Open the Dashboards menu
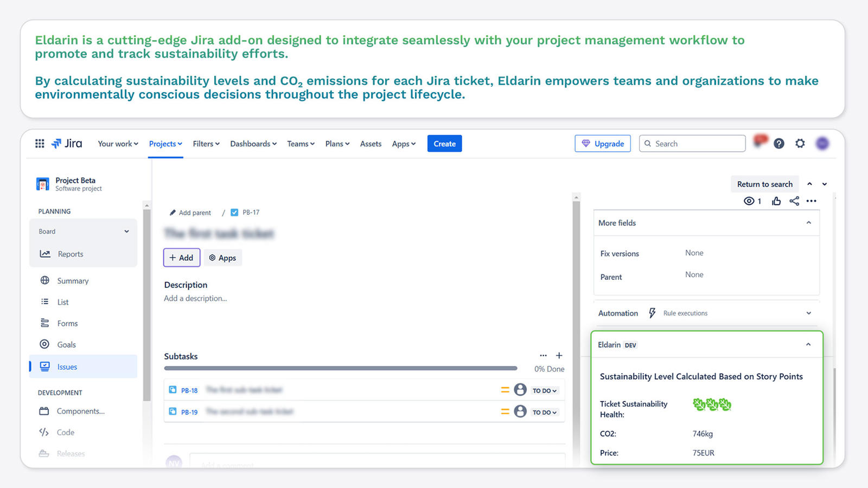The image size is (868, 488). tap(253, 144)
